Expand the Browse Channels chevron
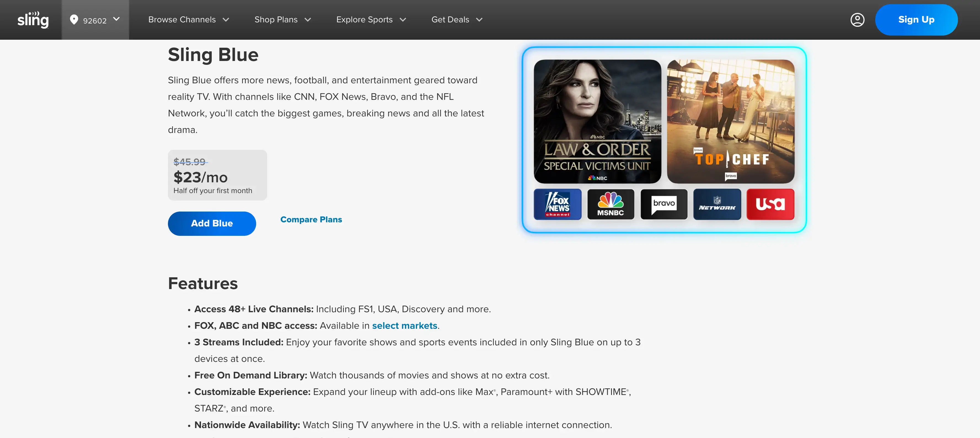 click(x=226, y=20)
